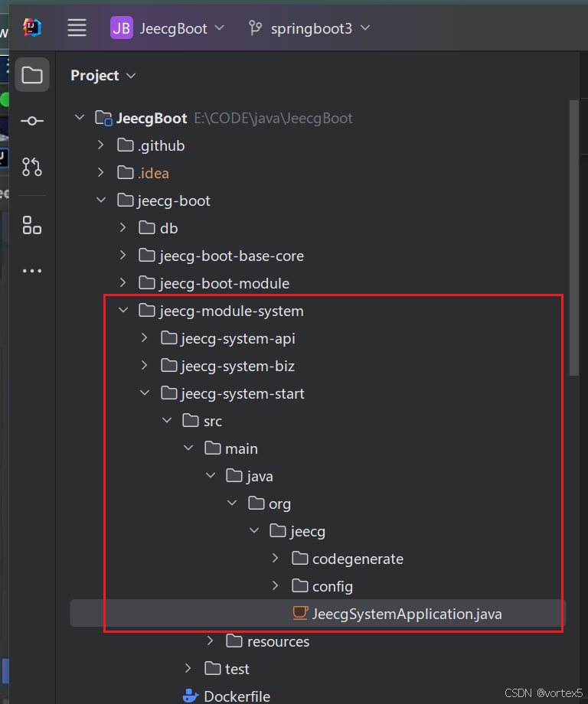Select the jeecg package label
The width and height of the screenshot is (588, 704).
tap(308, 532)
